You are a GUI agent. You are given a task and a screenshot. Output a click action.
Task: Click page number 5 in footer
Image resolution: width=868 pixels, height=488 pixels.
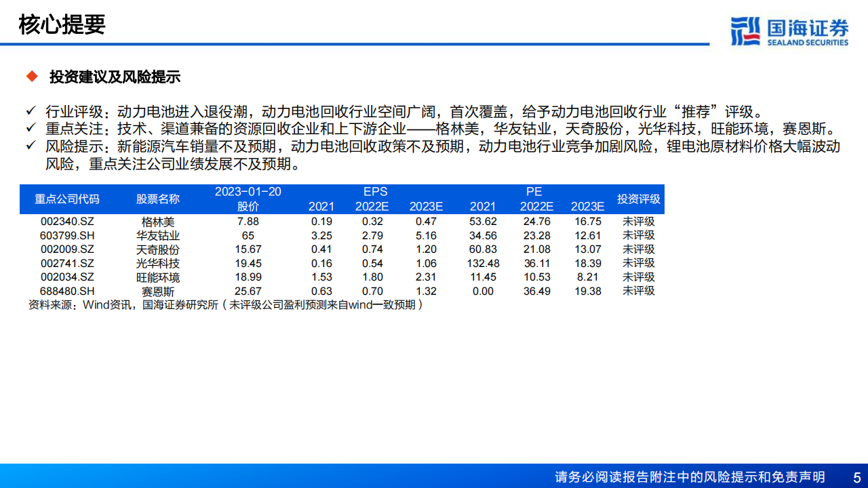[x=856, y=476]
